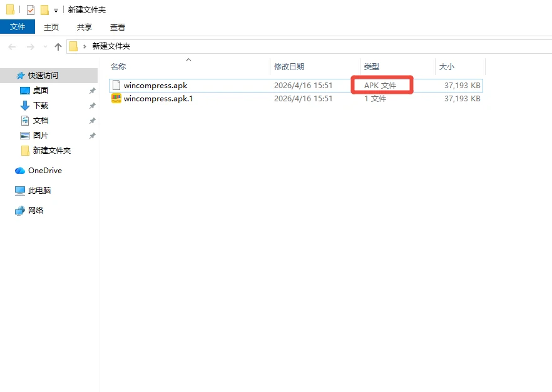The image size is (552, 392).
Task: Click the blue star icon of 快速访问
Action: pyautogui.click(x=21, y=75)
